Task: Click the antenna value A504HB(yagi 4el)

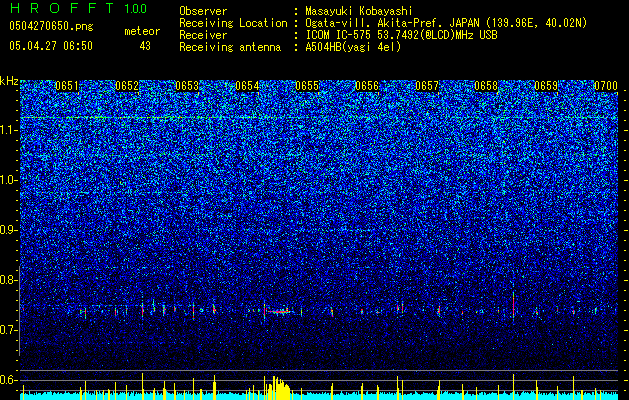Action: [x=353, y=47]
